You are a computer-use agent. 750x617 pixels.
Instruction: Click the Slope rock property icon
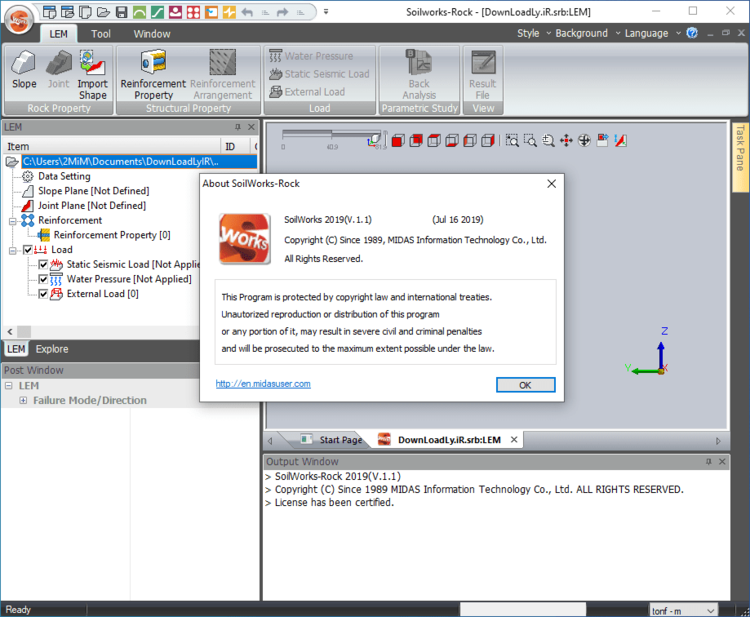click(x=24, y=70)
